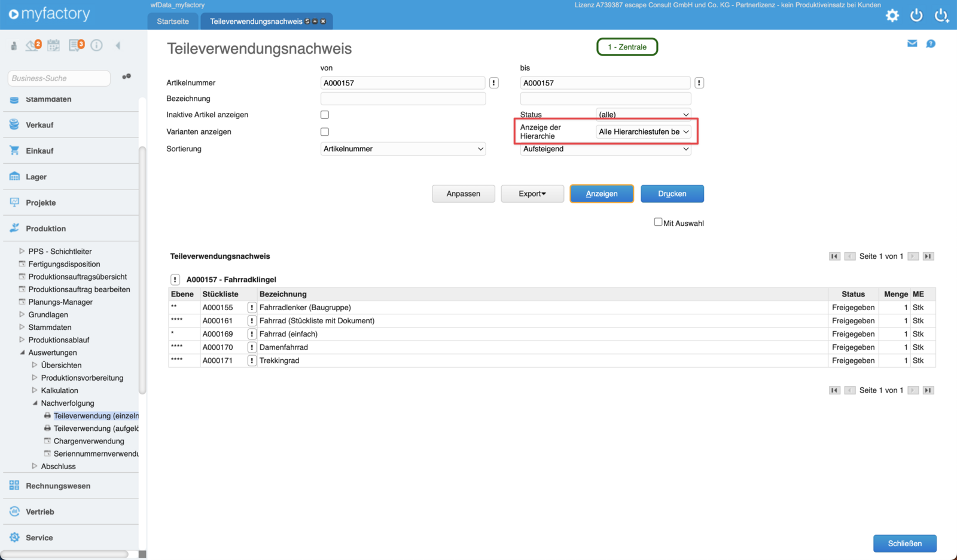
Task: Open the Rechnungswesen menu section
Action: click(71, 486)
